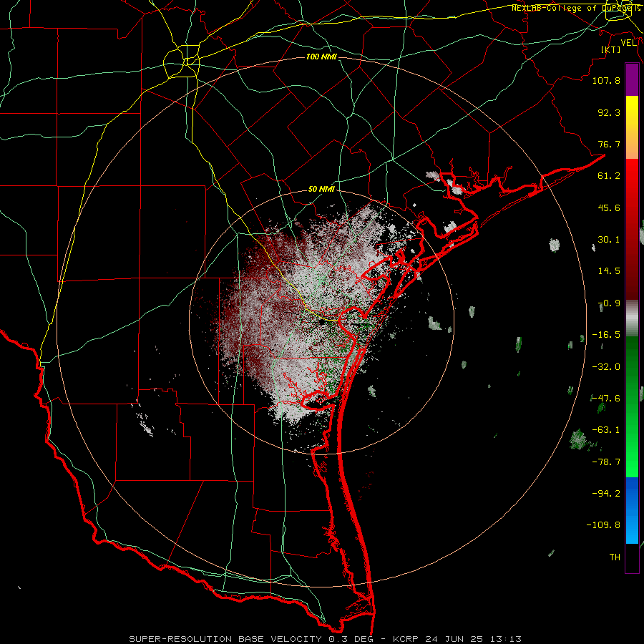Click the VEL legend title
This screenshot has width=644, height=644.
coord(629,43)
